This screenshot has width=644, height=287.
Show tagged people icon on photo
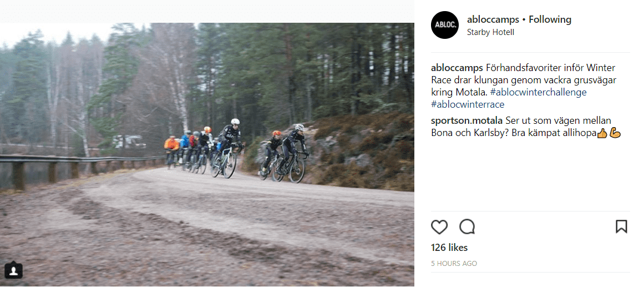tap(13, 270)
